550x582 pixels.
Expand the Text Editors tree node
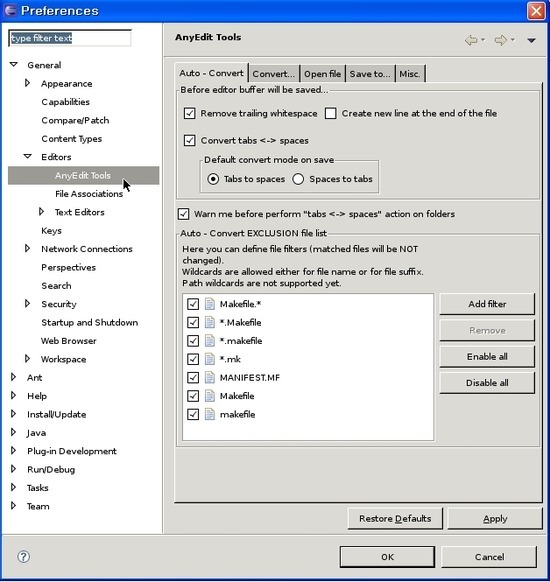click(41, 212)
